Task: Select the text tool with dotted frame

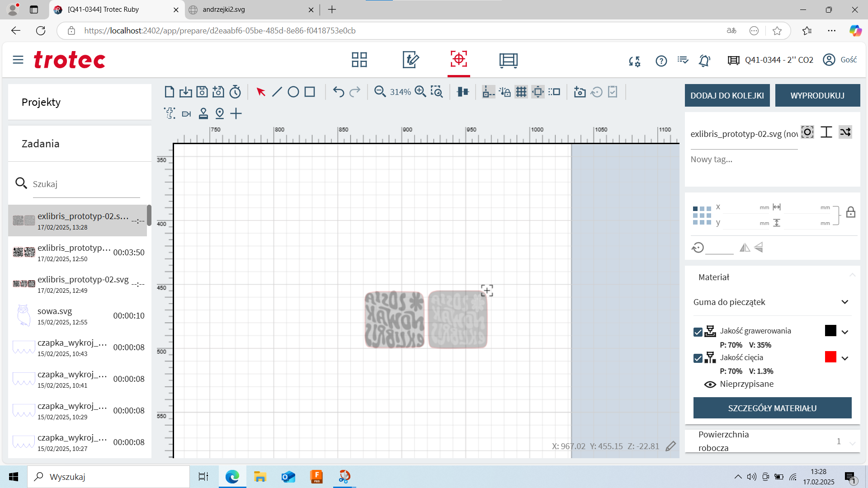Action: 170,113
